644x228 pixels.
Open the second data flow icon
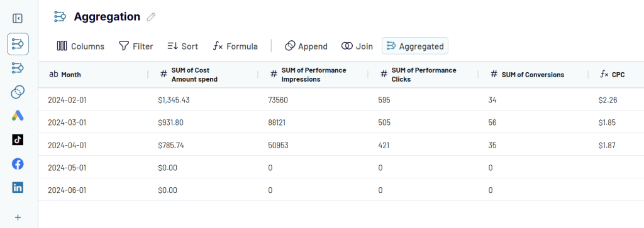pos(18,68)
